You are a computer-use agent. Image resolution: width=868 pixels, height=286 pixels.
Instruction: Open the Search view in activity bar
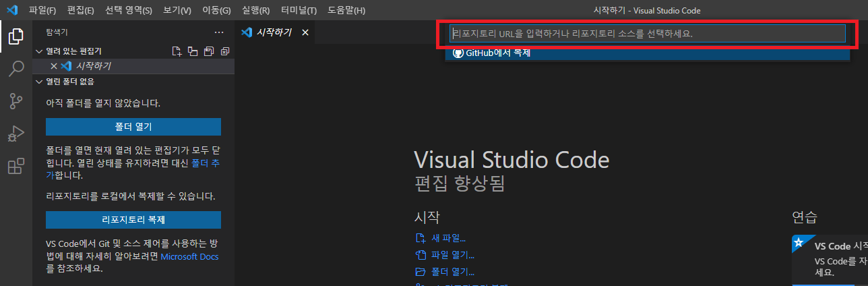point(16,69)
